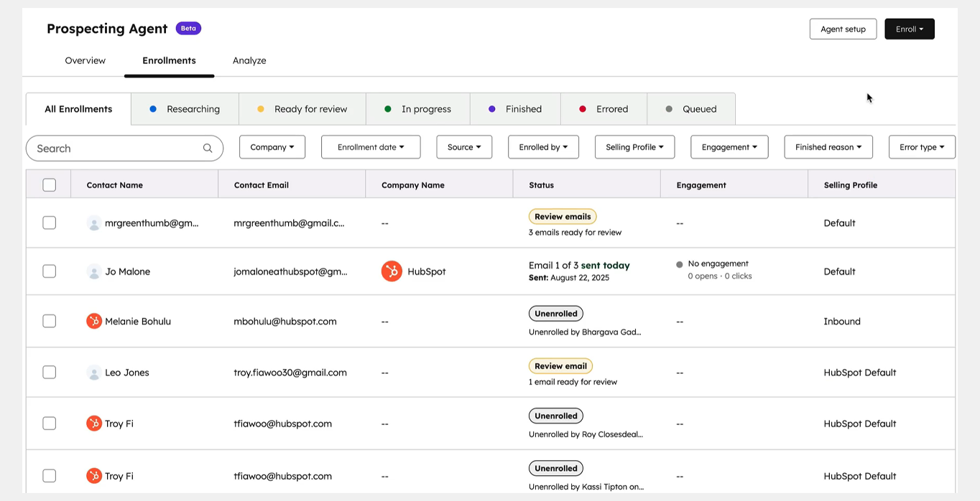Click the Agent setup button
The width and height of the screenshot is (980, 501).
coord(843,29)
